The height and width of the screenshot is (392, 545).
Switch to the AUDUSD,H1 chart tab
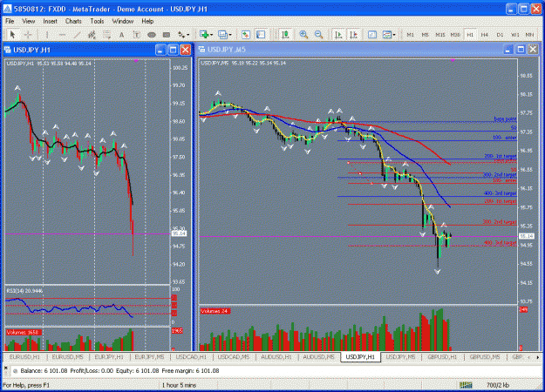coord(276,356)
